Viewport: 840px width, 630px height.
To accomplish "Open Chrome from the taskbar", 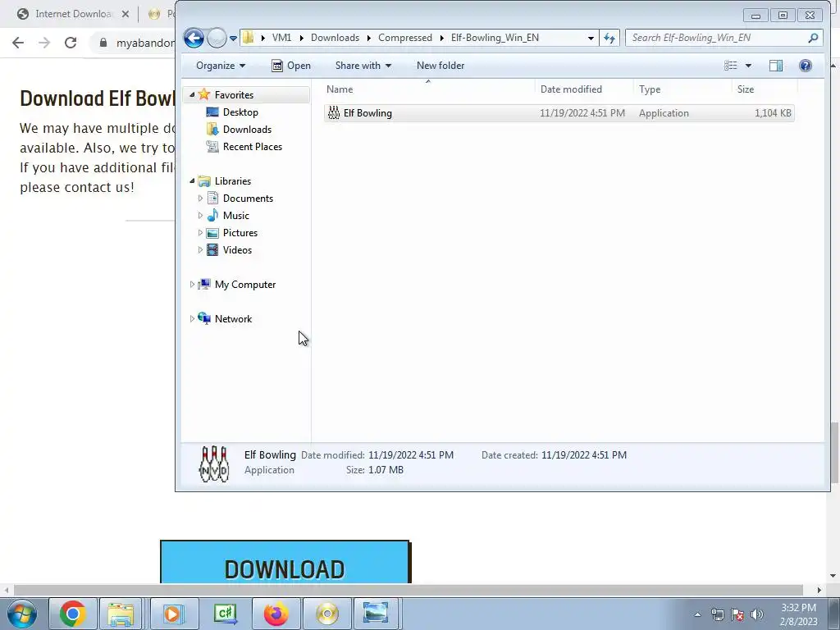I will 73,614.
